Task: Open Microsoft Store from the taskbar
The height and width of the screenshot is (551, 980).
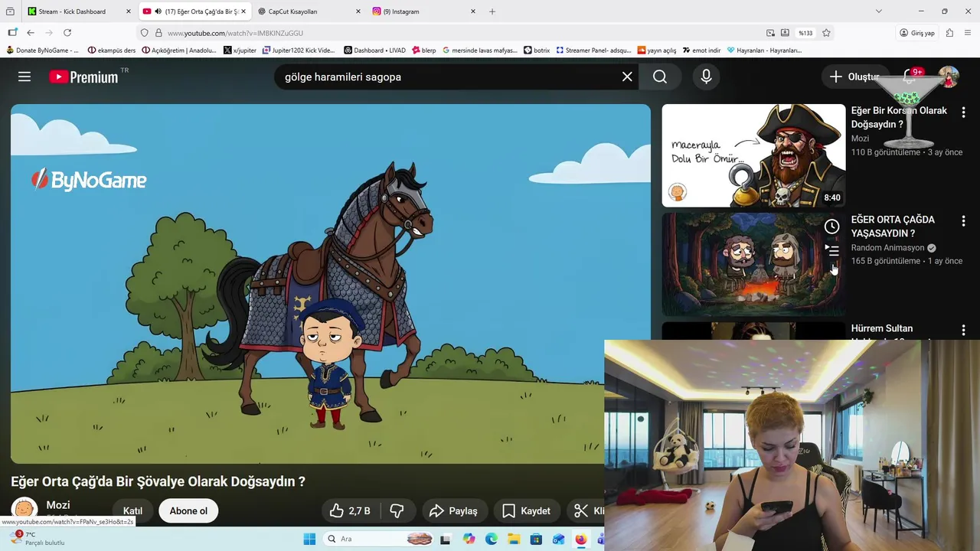Action: (x=536, y=539)
